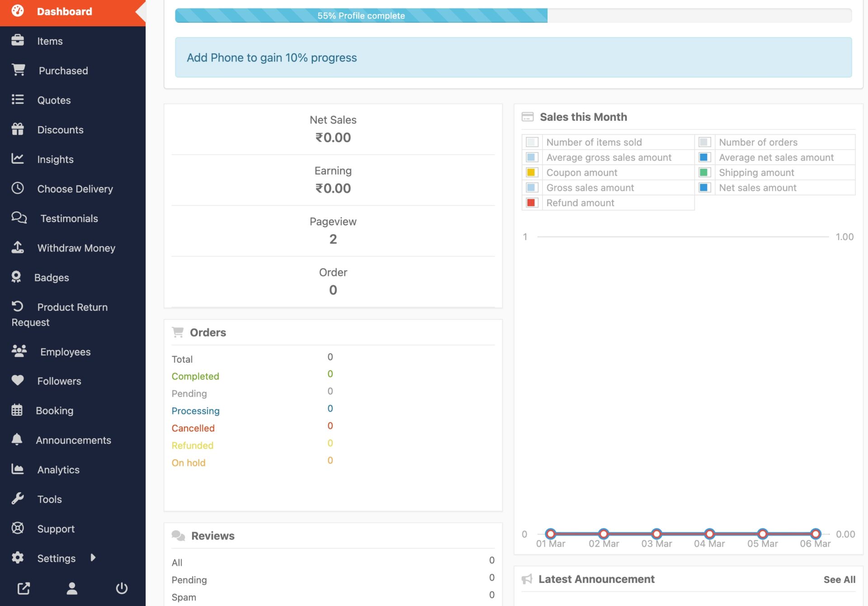Open the Bookings calendar icon

coord(18,409)
